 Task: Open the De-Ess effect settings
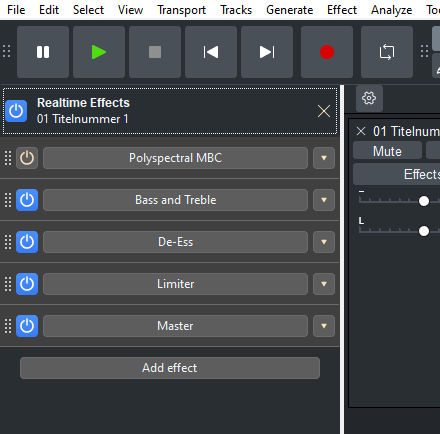175,242
